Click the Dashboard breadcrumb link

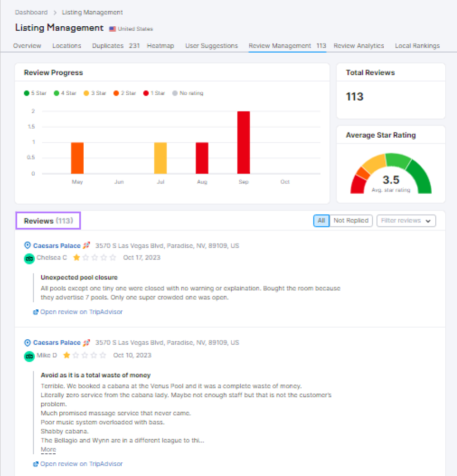tap(31, 12)
